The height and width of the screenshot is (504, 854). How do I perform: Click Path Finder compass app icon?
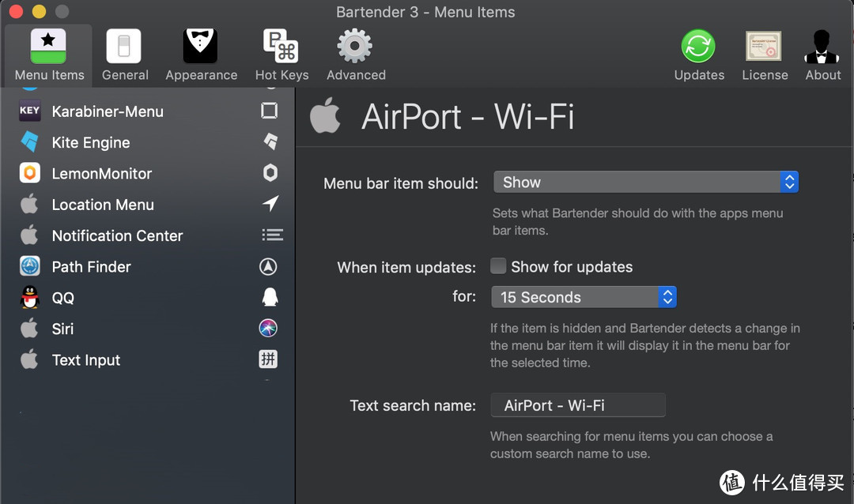tap(29, 266)
